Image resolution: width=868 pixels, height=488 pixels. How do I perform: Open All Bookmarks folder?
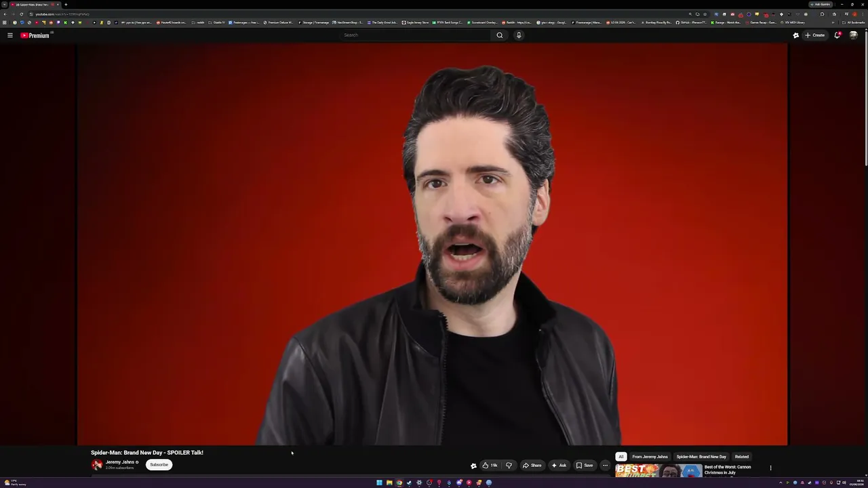tap(854, 22)
